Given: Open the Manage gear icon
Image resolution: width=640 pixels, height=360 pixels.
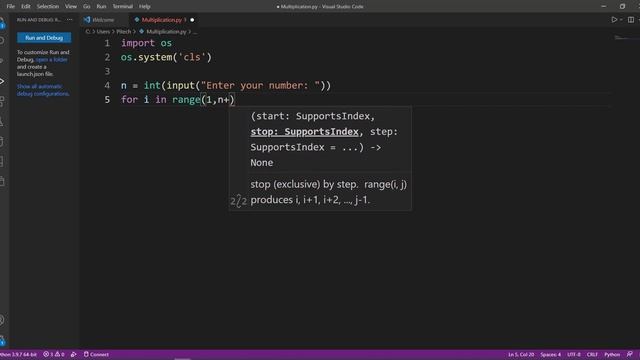Looking at the screenshot, I should click(x=2, y=340).
